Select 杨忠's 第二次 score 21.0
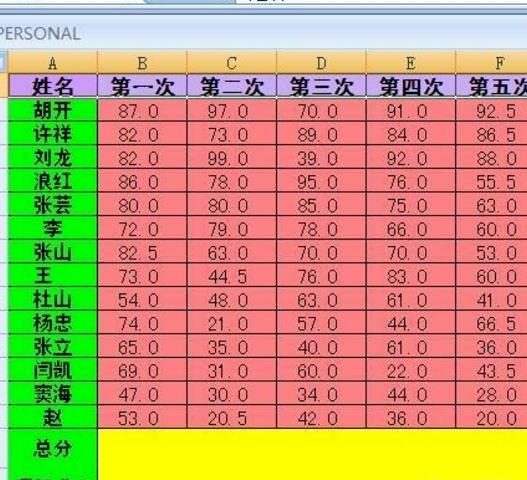Screen dimensions: 527x480 pyautogui.click(x=232, y=322)
